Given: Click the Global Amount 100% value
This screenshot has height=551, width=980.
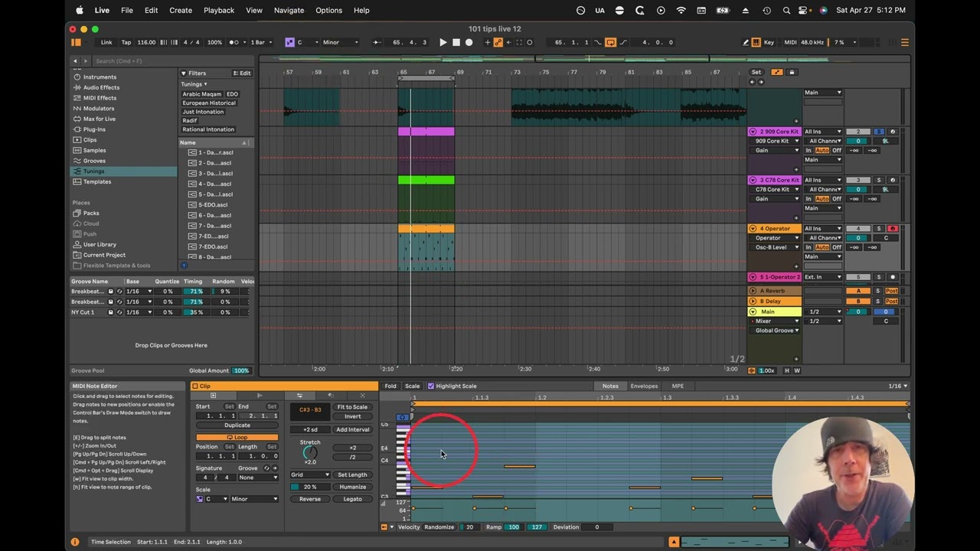Looking at the screenshot, I should [x=241, y=370].
